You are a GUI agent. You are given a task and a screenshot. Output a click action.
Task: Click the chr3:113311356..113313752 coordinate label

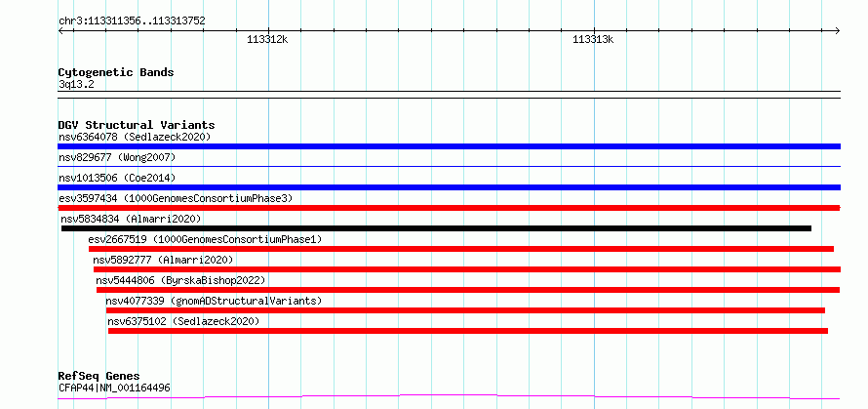132,21
